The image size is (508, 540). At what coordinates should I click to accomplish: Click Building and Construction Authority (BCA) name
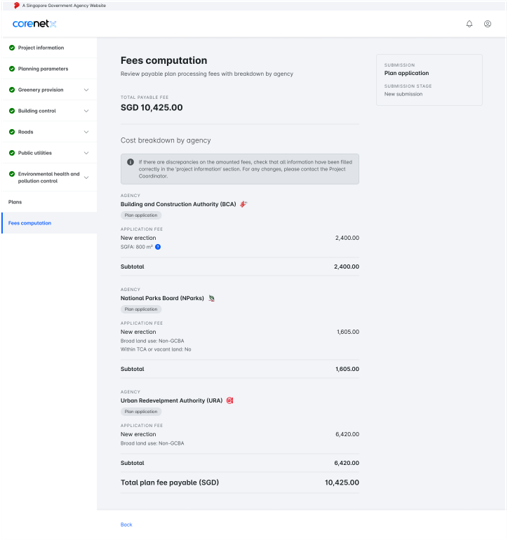pos(178,204)
